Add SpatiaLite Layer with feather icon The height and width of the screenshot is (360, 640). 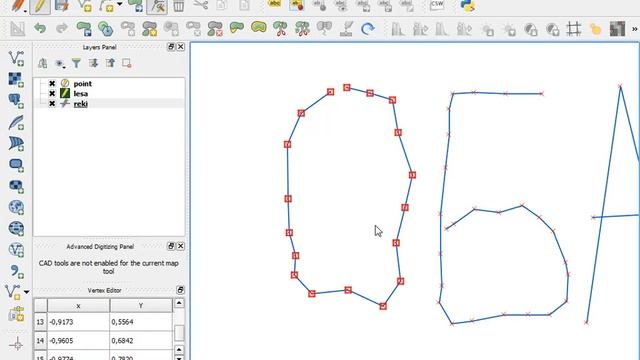16,122
